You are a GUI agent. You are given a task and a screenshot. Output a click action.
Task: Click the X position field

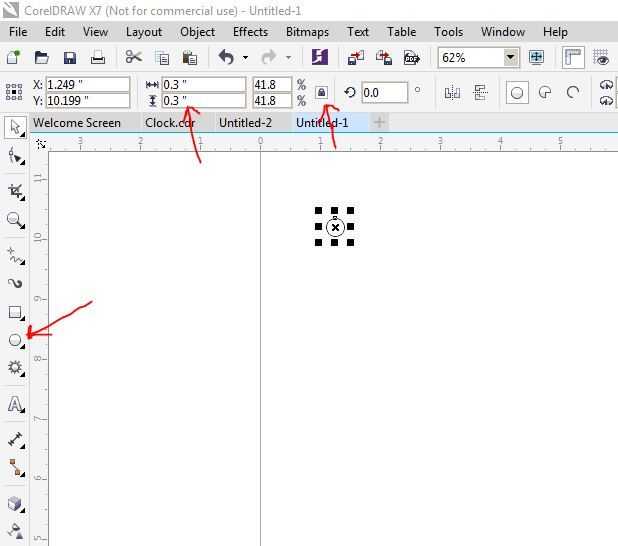point(87,84)
